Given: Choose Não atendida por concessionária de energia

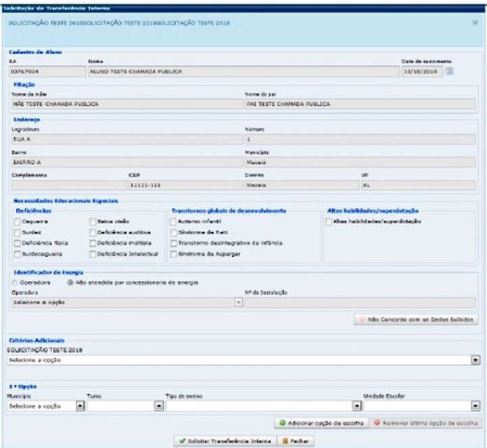Looking at the screenshot, I should pyautogui.click(x=69, y=283).
